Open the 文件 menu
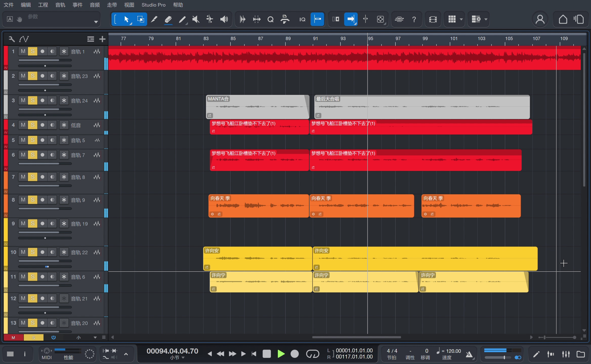Viewport: 591px width, 364px height. pos(9,5)
